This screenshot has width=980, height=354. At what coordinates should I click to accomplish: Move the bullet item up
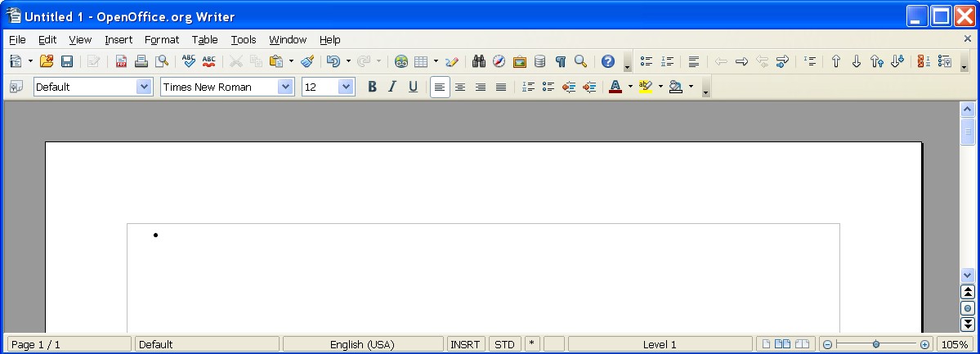[x=836, y=61]
